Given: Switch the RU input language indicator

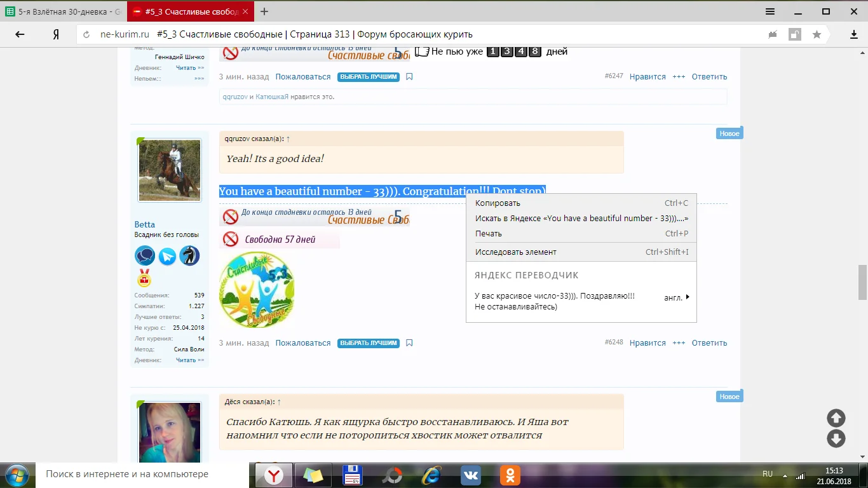Looking at the screenshot, I should coord(768,474).
